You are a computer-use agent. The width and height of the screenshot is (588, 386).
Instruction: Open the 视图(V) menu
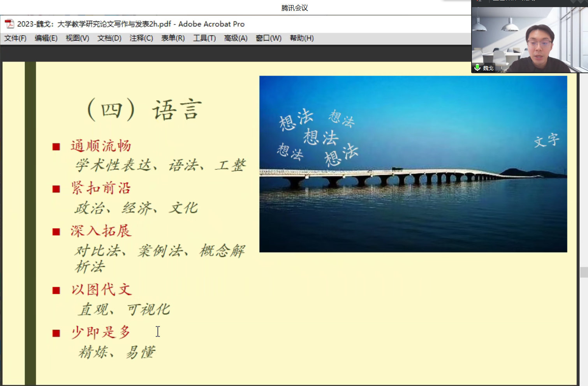[77, 38]
